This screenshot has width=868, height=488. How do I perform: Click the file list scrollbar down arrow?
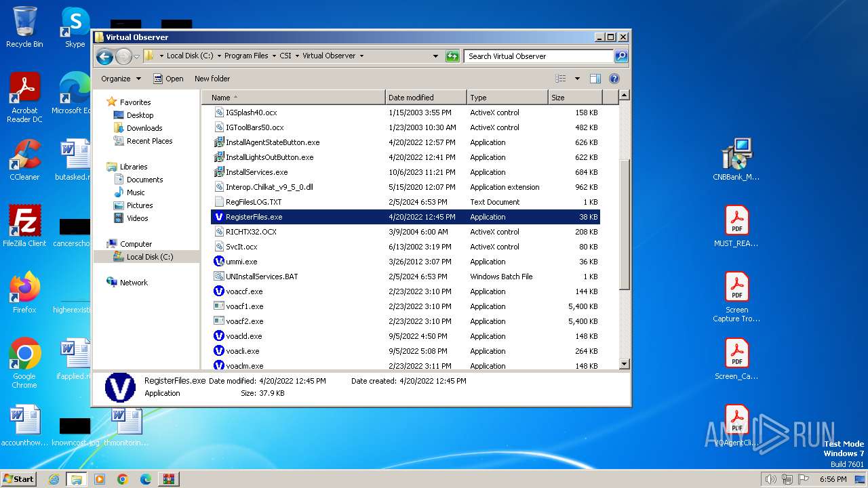pos(625,364)
